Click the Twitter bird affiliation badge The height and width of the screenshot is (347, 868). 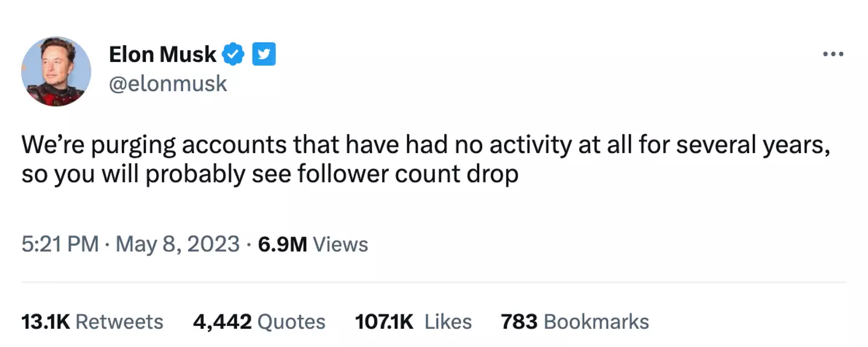pyautogui.click(x=263, y=55)
